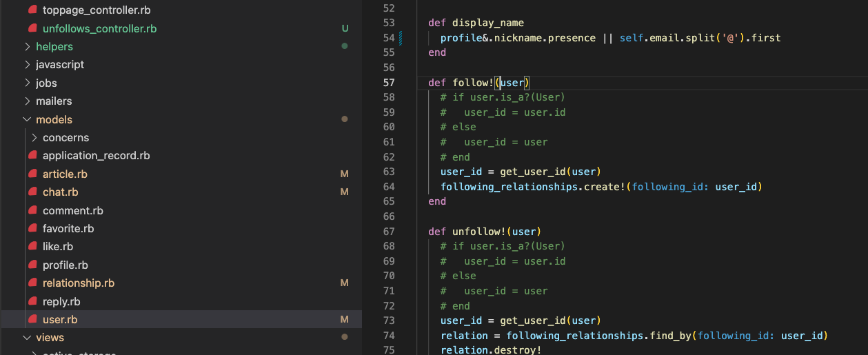Open toppage_controller.rb file

97,10
